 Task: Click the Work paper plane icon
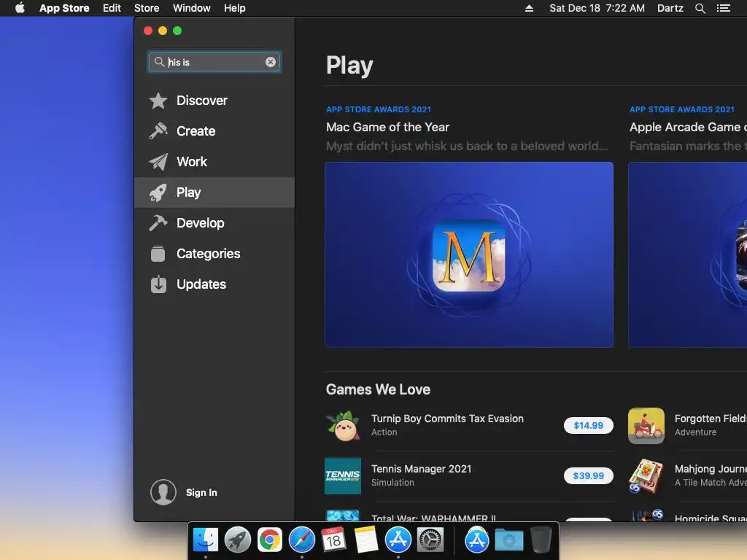click(158, 161)
